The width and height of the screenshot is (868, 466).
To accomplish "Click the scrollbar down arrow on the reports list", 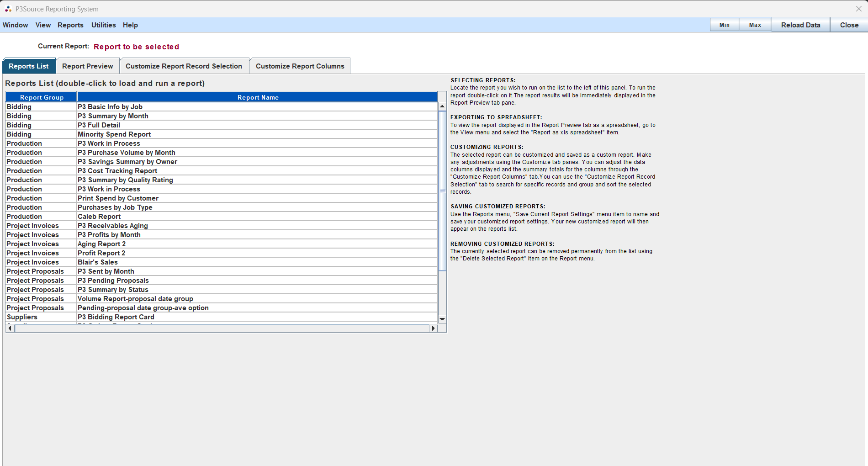I will tap(442, 319).
